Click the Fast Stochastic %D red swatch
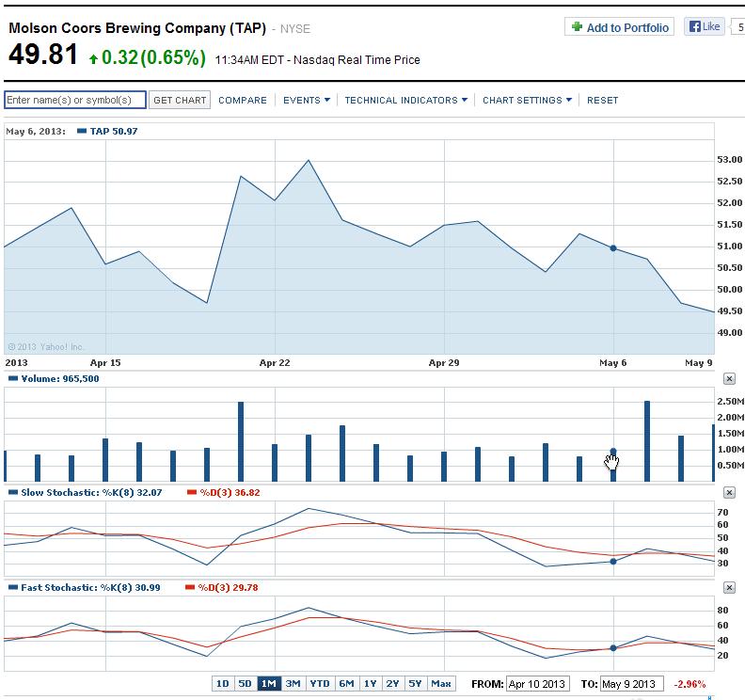The width and height of the screenshot is (745, 700). (x=190, y=587)
